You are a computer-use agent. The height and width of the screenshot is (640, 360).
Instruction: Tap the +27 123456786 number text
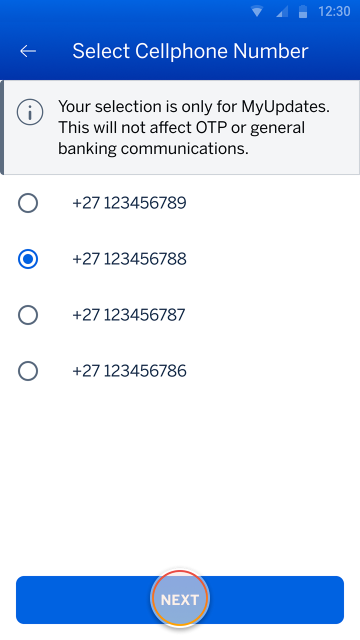click(x=129, y=371)
